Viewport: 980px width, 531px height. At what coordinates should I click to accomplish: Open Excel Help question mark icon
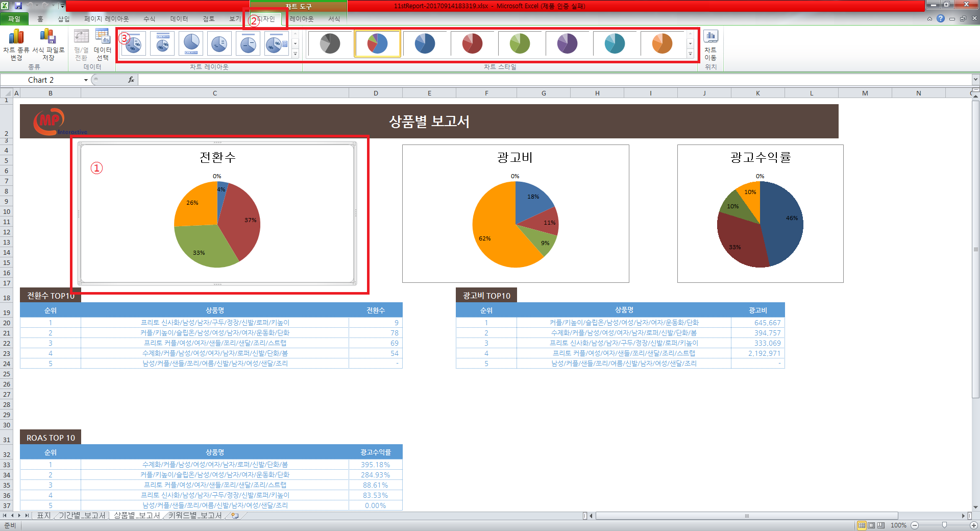(x=941, y=18)
